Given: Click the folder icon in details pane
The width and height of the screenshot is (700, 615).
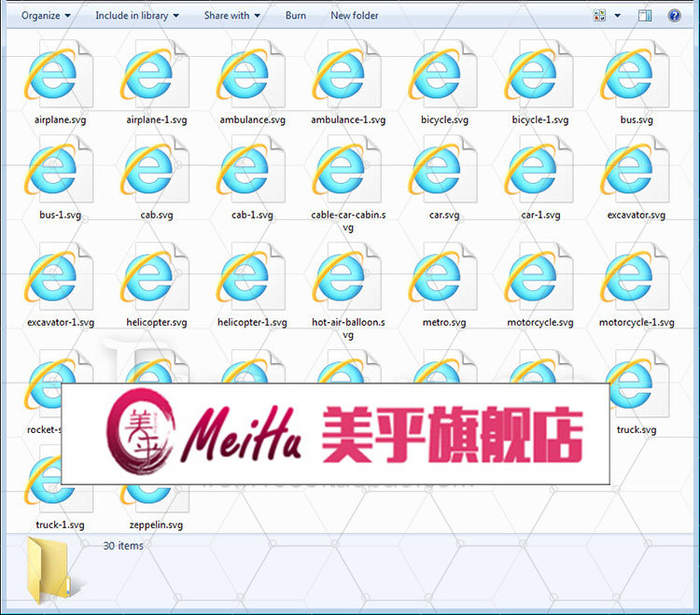Looking at the screenshot, I should pyautogui.click(x=49, y=570).
